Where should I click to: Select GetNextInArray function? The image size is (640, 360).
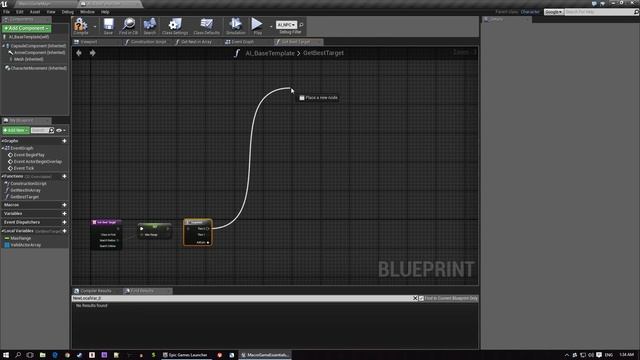click(25, 190)
